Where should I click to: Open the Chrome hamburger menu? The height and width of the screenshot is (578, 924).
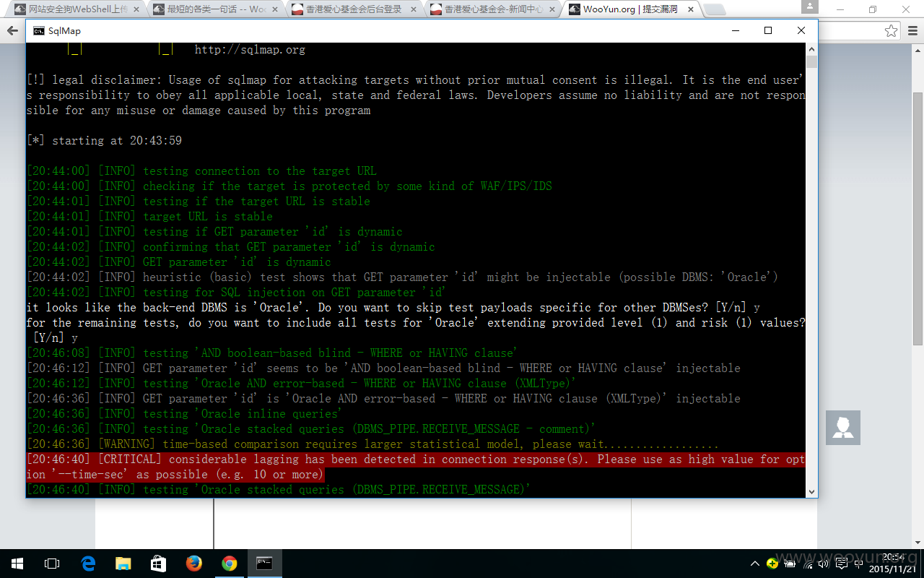coord(912,31)
